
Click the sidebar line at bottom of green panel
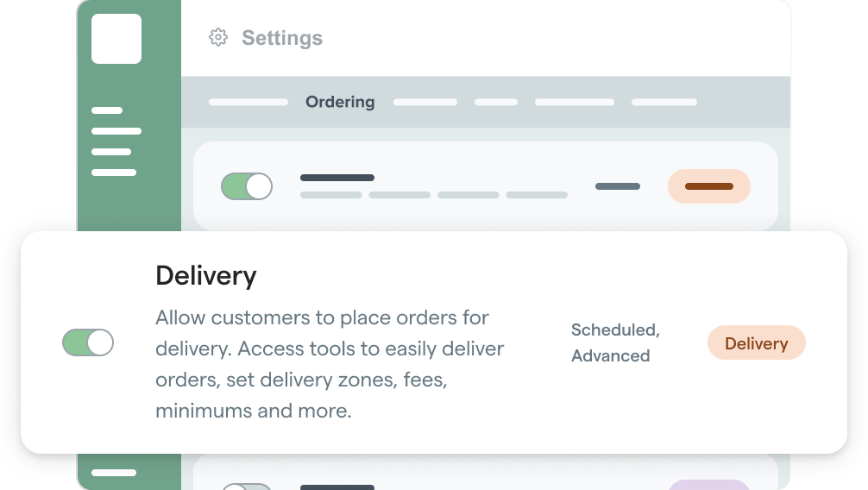[114, 473]
